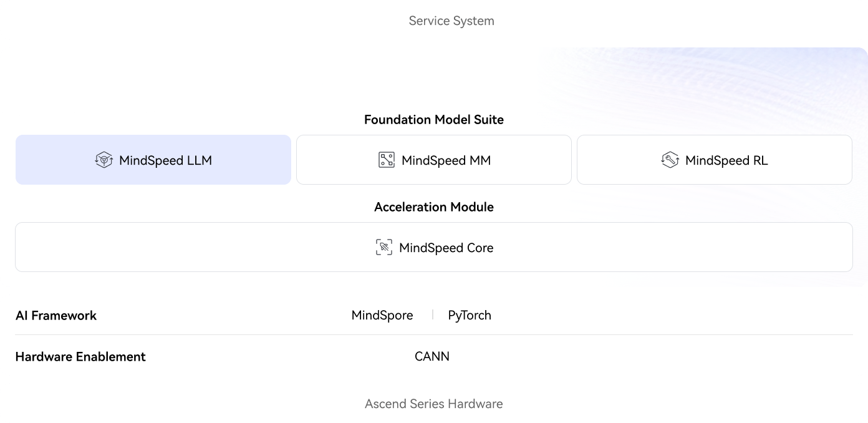Switch to the MindSpeed MM label
This screenshot has height=423, width=868.
click(x=446, y=160)
